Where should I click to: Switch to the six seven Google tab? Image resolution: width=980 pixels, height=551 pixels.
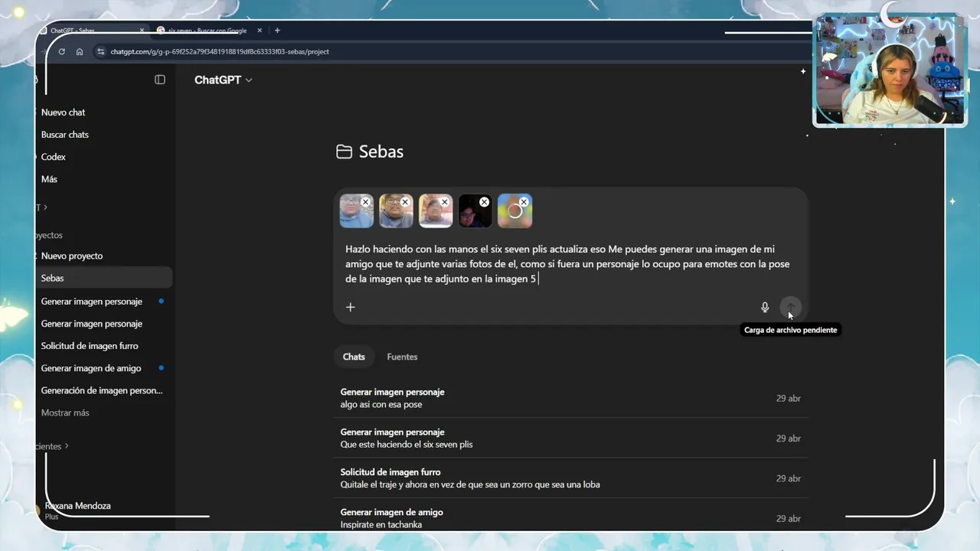207,31
